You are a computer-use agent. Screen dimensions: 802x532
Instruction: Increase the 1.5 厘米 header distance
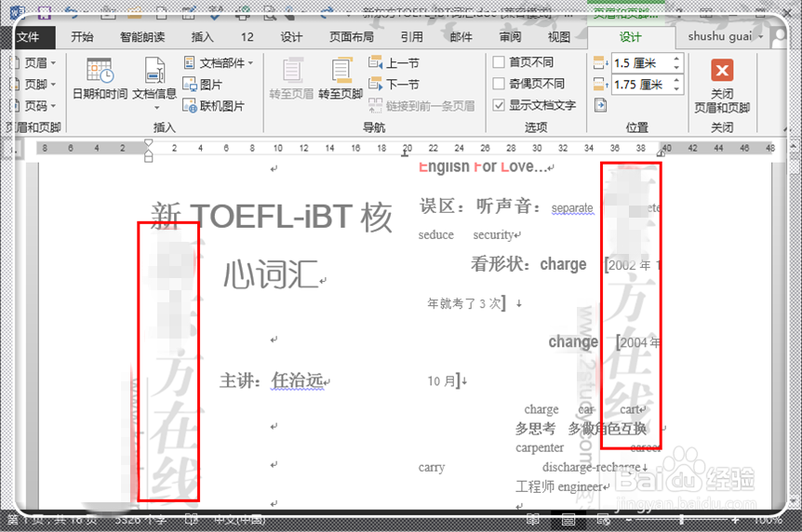[676, 59]
